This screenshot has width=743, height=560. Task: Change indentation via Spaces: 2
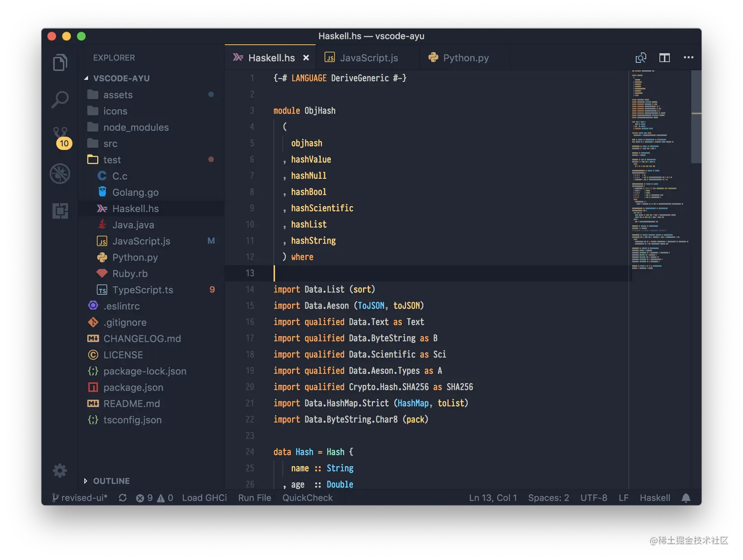pos(548,498)
